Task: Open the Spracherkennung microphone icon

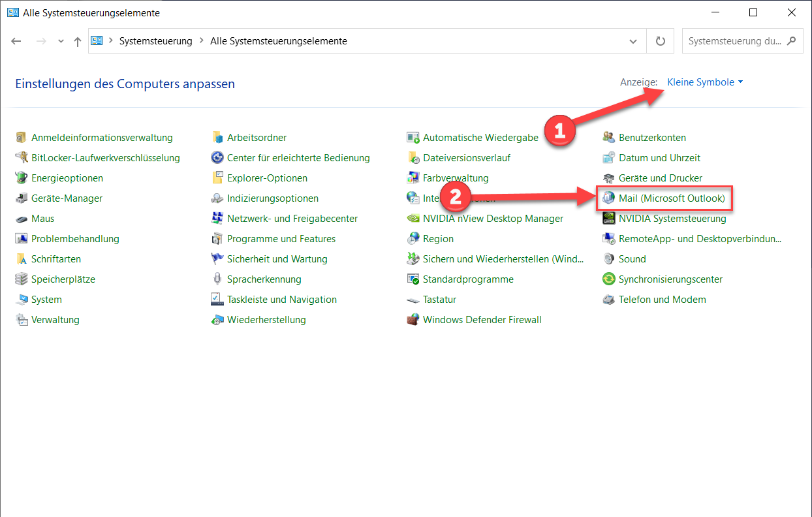Action: [x=217, y=279]
